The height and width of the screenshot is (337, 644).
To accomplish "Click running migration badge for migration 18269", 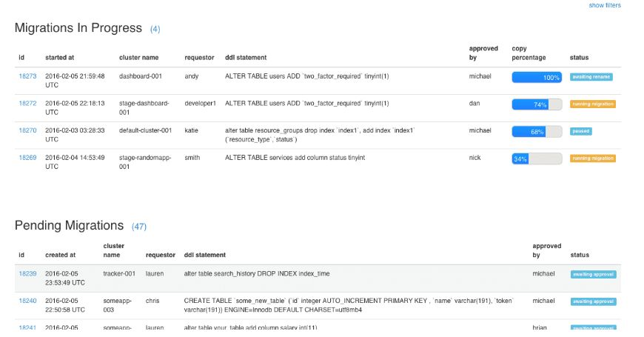I will click(x=593, y=159).
